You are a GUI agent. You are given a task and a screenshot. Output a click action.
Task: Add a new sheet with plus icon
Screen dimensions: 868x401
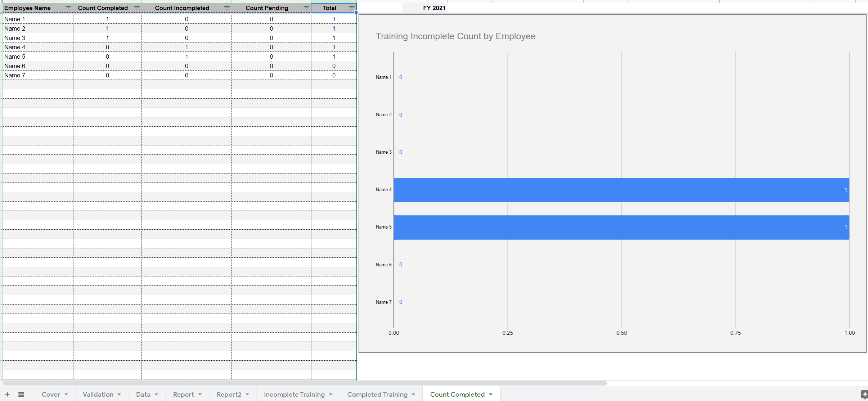7,395
